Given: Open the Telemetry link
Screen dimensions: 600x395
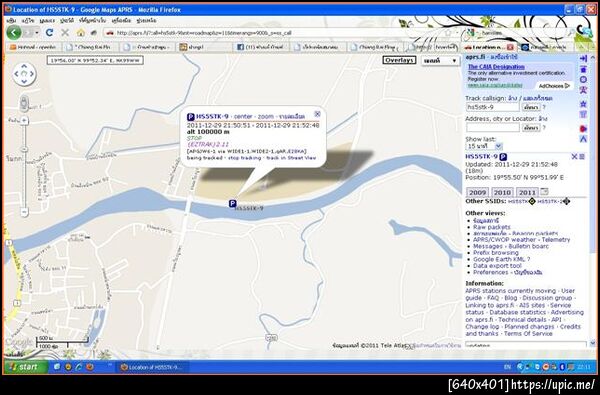Looking at the screenshot, I should 556,240.
